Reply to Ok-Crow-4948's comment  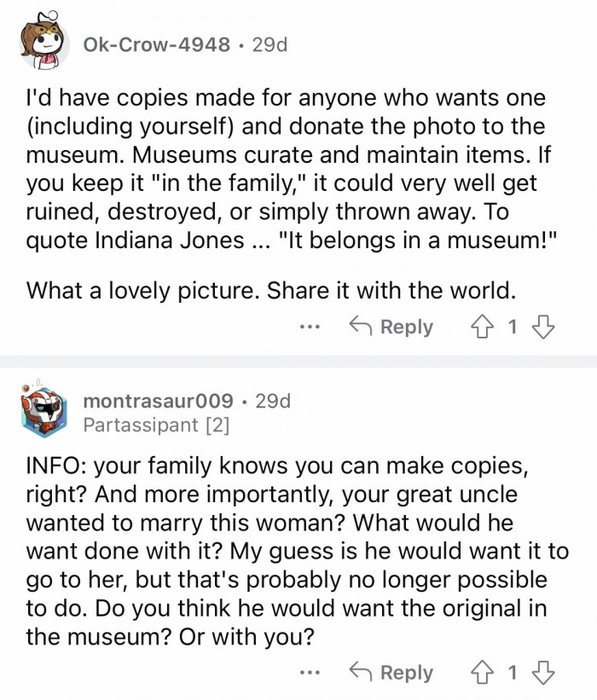coord(391,327)
